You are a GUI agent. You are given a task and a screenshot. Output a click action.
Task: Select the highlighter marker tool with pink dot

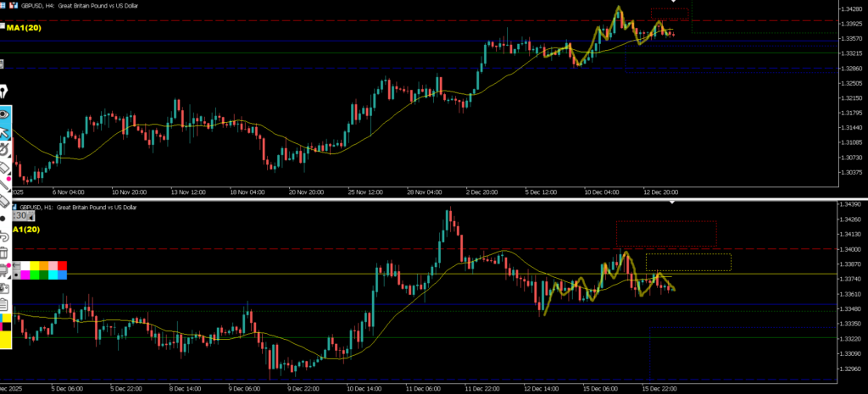click(4, 269)
